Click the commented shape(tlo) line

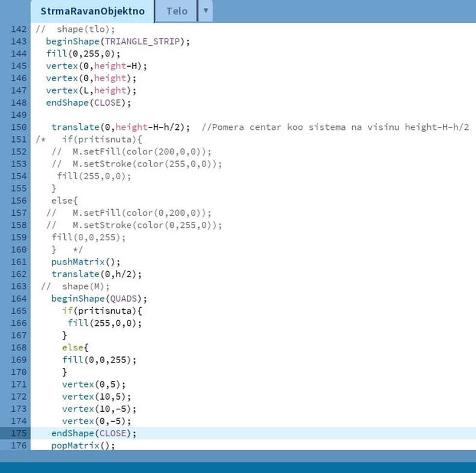(75, 29)
